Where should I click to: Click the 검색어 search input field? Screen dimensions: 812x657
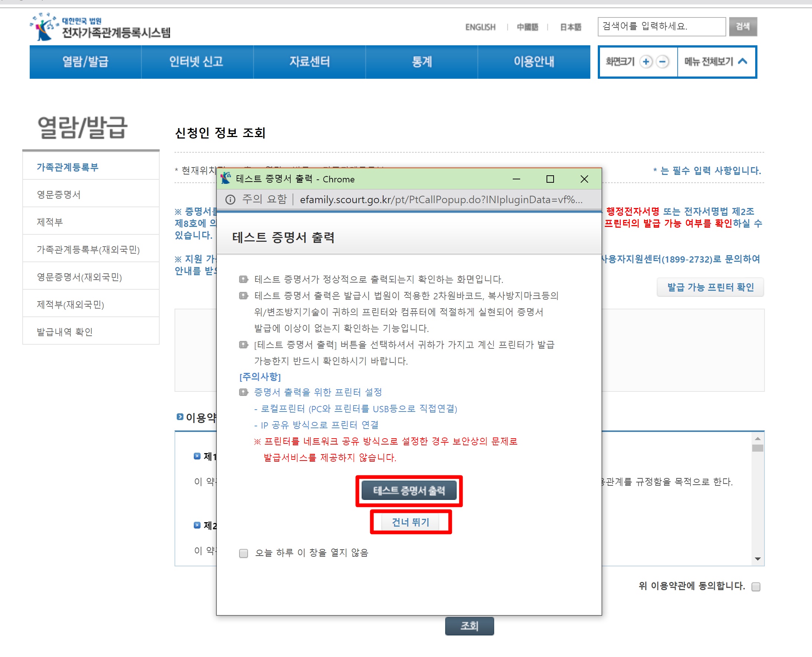coord(661,26)
